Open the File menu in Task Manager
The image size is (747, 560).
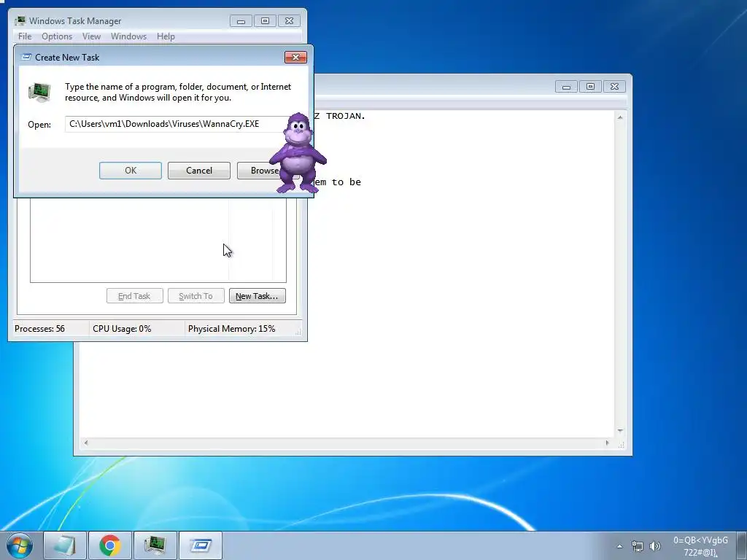click(x=25, y=36)
